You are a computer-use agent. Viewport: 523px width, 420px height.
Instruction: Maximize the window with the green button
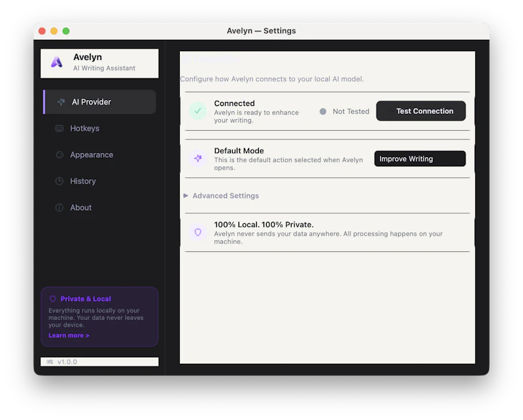tap(66, 31)
